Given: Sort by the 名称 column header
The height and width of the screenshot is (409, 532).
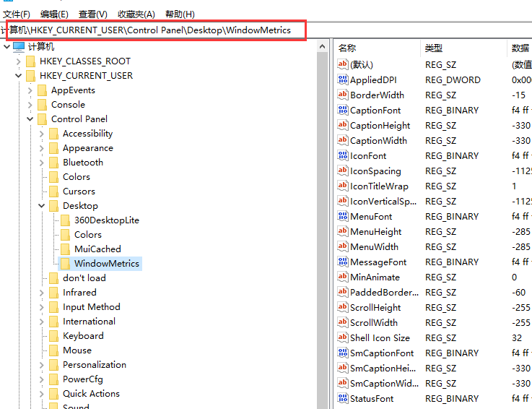Looking at the screenshot, I should (x=347, y=48).
